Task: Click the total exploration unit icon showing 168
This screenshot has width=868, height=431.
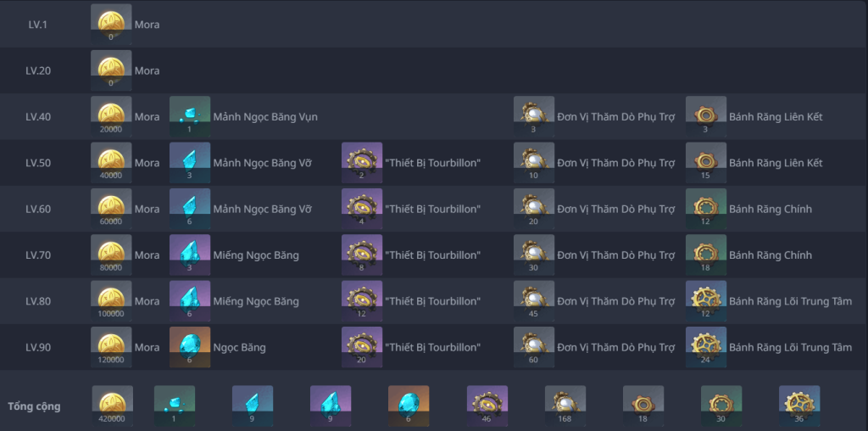Action: point(565,406)
